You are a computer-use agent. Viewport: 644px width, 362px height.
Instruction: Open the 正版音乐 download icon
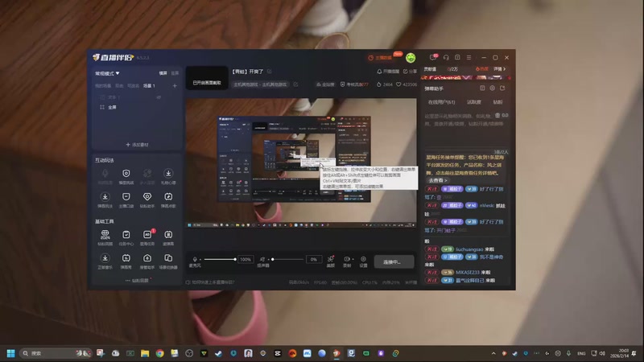tap(105, 258)
